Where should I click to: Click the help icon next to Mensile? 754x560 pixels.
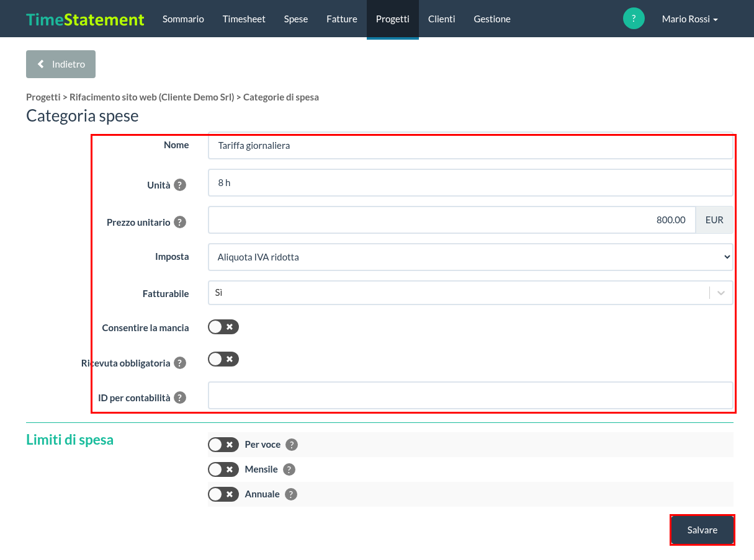coord(289,469)
